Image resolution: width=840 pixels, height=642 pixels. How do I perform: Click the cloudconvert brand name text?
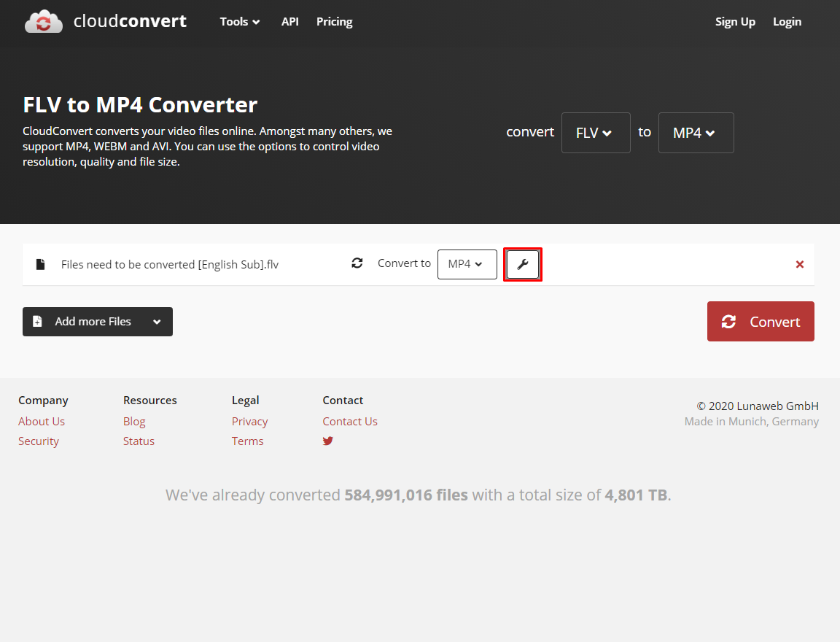tap(131, 21)
